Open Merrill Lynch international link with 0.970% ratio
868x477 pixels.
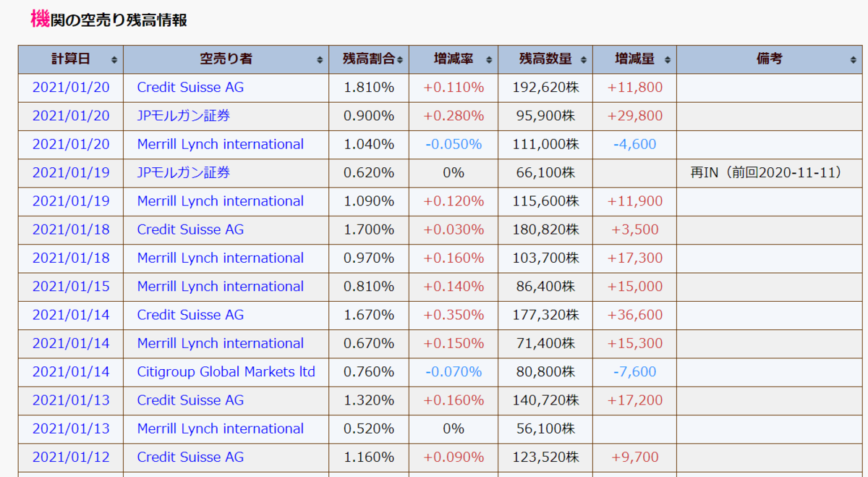point(221,258)
